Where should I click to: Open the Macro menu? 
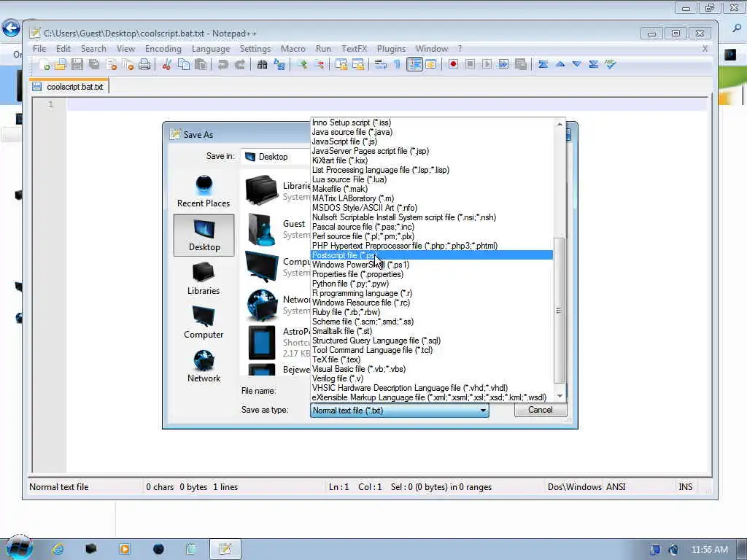[293, 49]
